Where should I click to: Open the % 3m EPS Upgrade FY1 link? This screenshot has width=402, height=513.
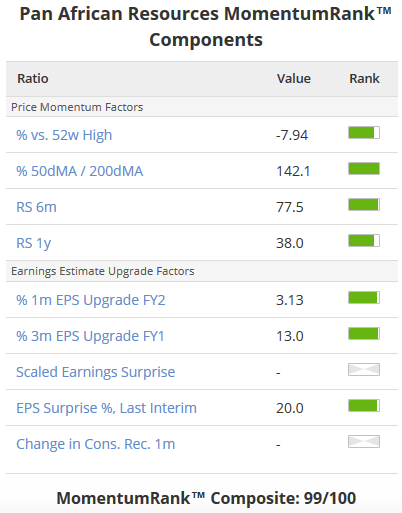point(90,336)
